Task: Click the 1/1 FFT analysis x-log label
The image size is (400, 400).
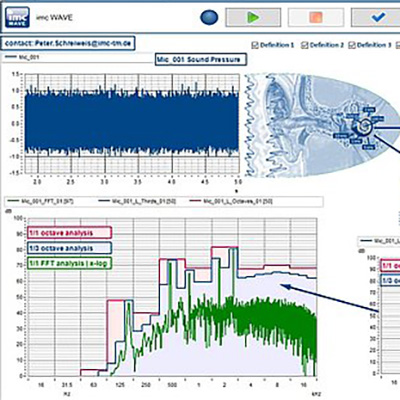Action: 69,263
